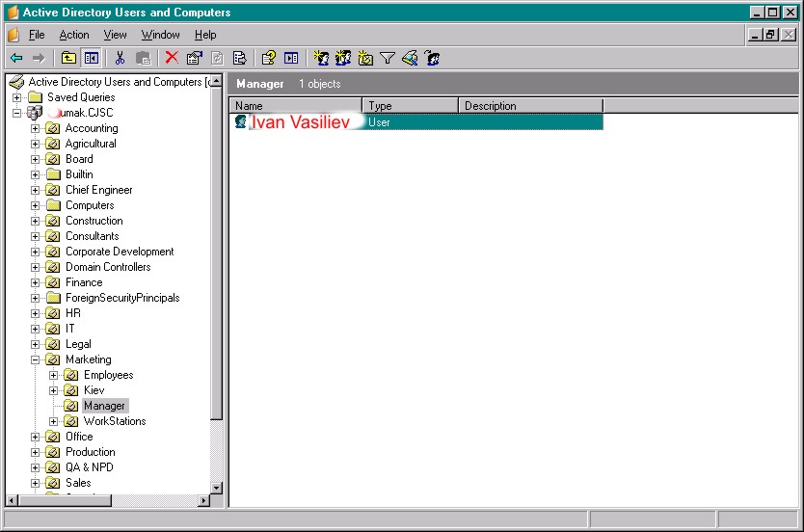Select the Finance organizational unit
This screenshot has width=804, height=532.
(84, 282)
